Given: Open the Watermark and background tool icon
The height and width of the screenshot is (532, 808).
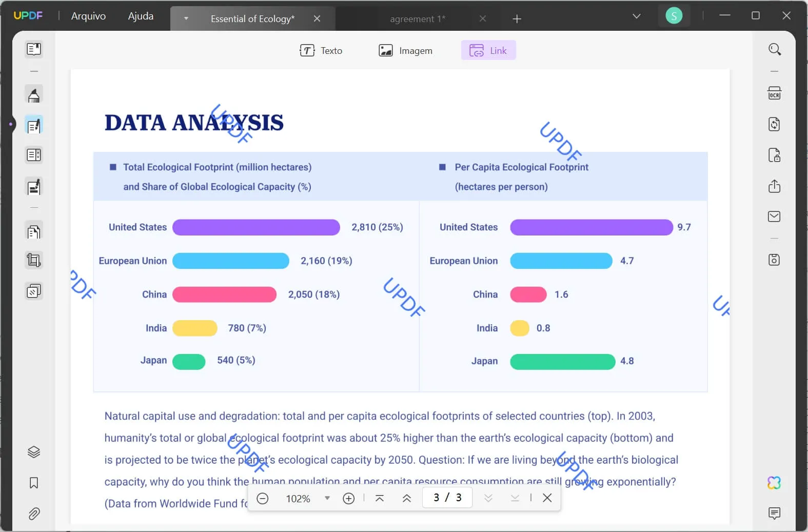Looking at the screenshot, I should (34, 291).
